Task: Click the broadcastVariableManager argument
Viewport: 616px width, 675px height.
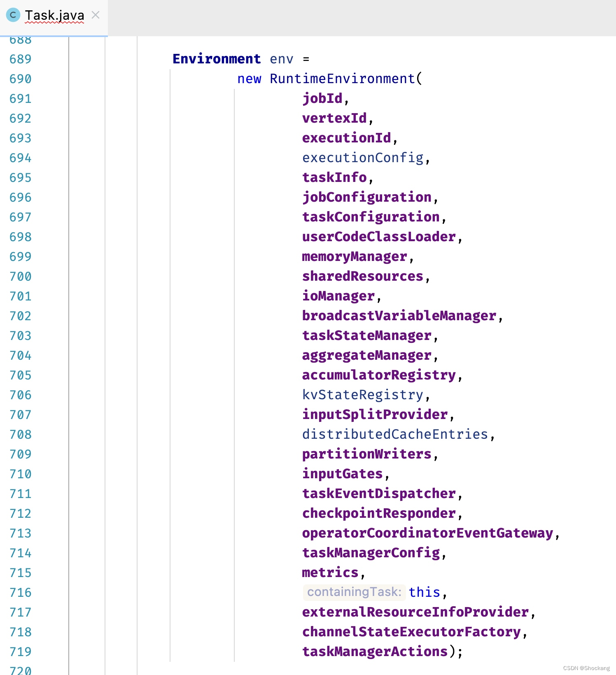Action: pyautogui.click(x=399, y=316)
